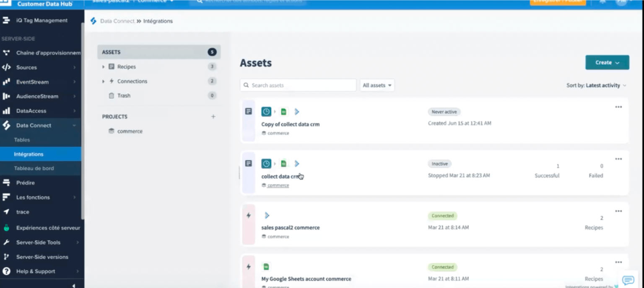Image resolution: width=644 pixels, height=288 pixels.
Task: Expand the Connections tree node
Action: [104, 81]
